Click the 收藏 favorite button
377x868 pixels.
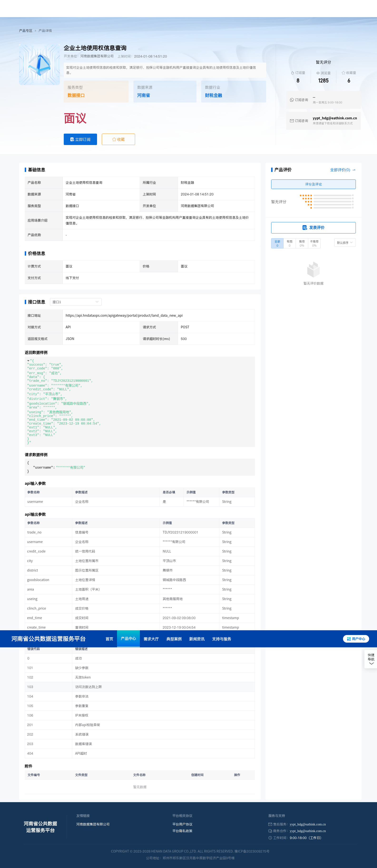coord(118,139)
